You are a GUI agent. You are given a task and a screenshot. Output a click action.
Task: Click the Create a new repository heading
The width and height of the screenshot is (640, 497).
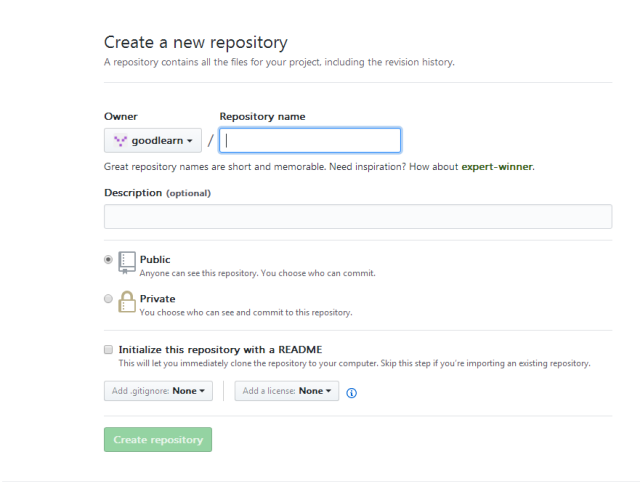pyautogui.click(x=196, y=42)
